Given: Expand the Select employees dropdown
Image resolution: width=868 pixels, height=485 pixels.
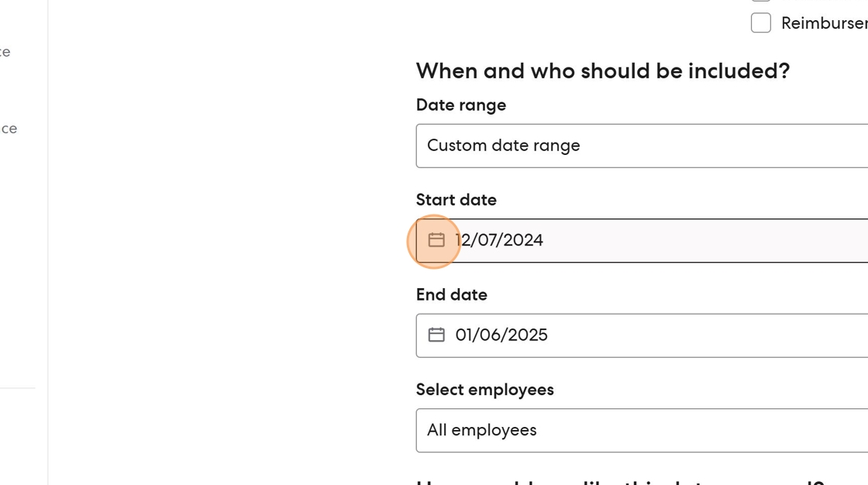Looking at the screenshot, I should (x=642, y=430).
